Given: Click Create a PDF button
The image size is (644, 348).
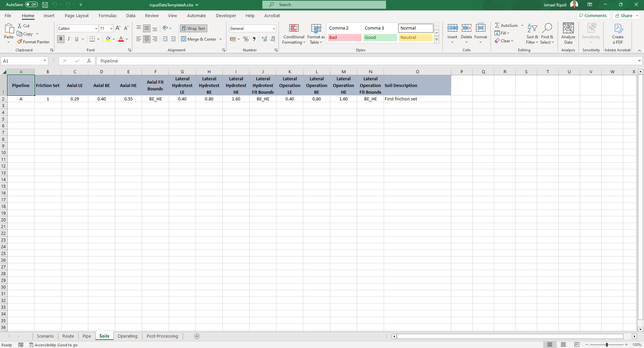Looking at the screenshot, I should point(617,34).
